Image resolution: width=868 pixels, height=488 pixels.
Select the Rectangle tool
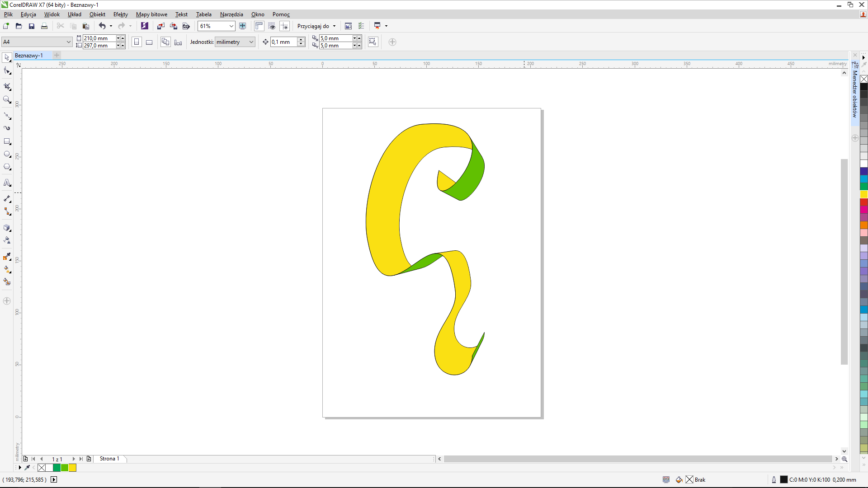[x=7, y=141]
